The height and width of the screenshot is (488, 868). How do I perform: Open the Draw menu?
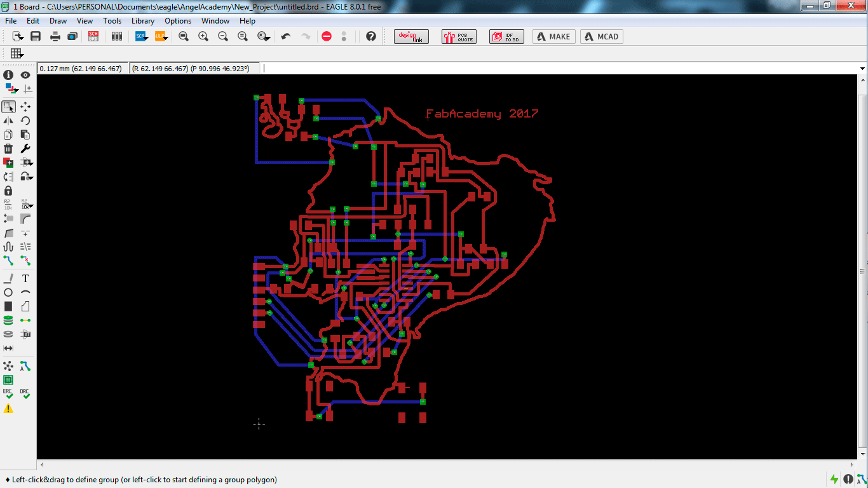[58, 21]
